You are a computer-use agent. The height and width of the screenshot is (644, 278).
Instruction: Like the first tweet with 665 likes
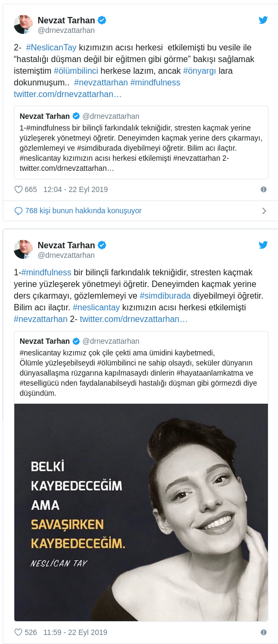[19, 189]
